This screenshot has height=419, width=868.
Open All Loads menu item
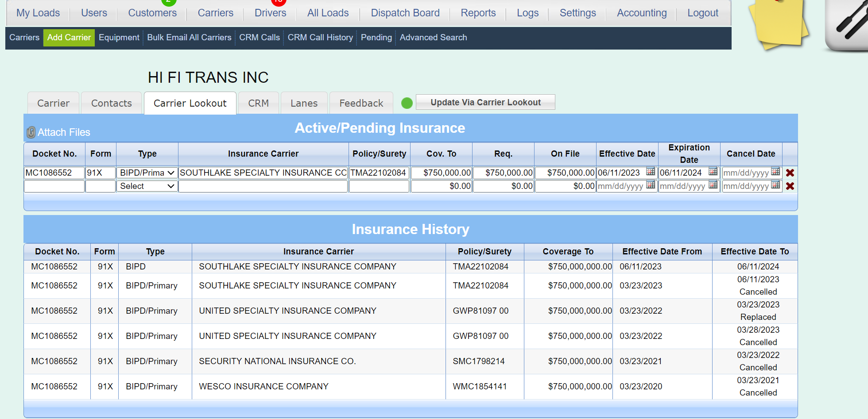[x=328, y=13]
